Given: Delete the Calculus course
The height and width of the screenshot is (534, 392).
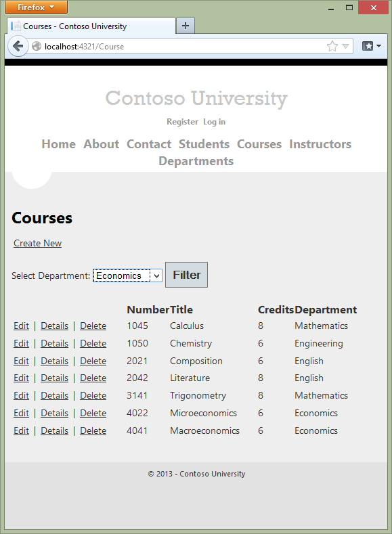Looking at the screenshot, I should click(x=93, y=326).
